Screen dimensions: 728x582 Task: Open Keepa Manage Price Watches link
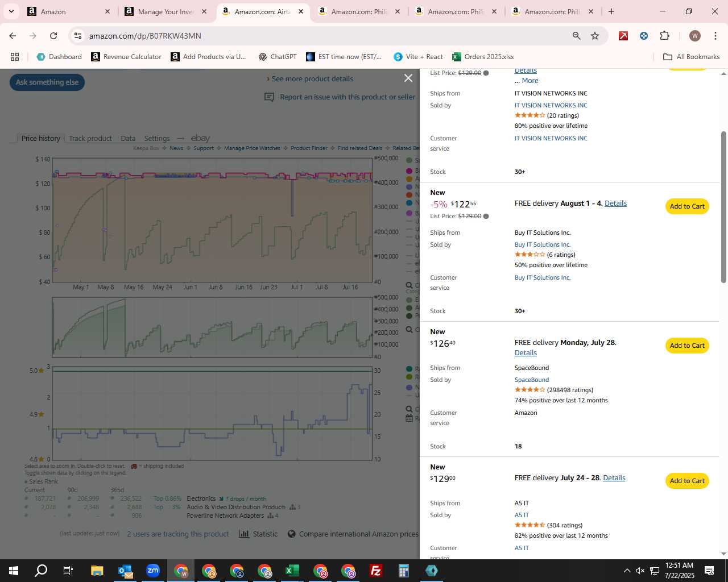tap(252, 148)
